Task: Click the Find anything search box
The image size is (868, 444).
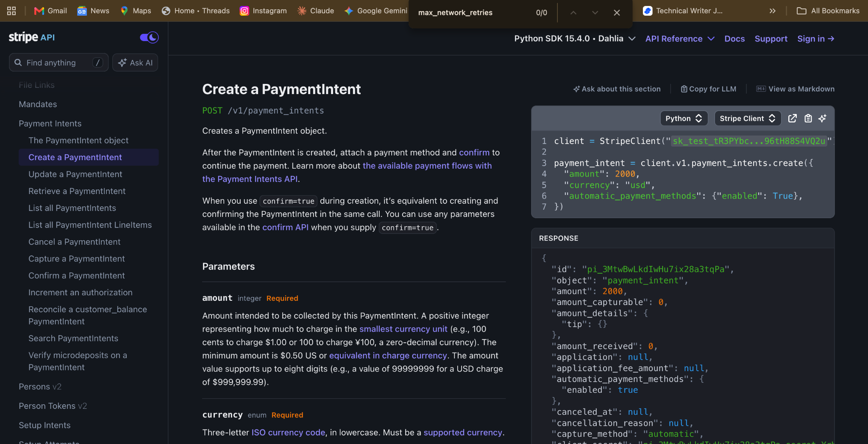Action: click(x=58, y=63)
